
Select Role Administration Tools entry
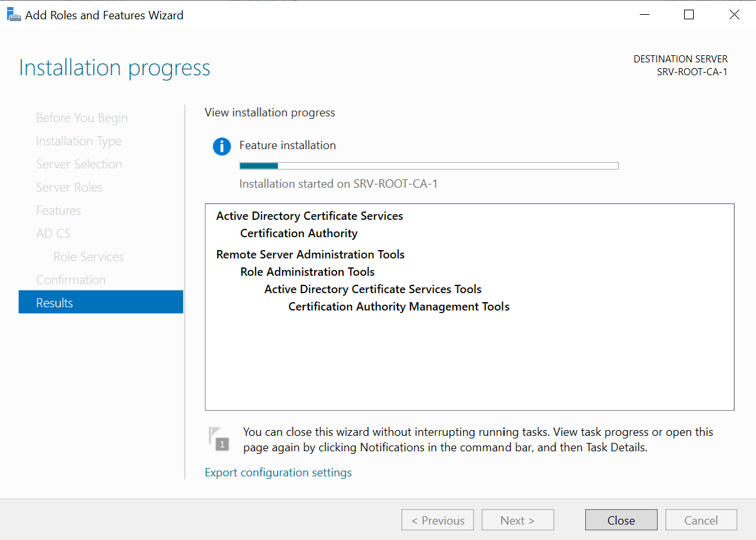click(307, 271)
